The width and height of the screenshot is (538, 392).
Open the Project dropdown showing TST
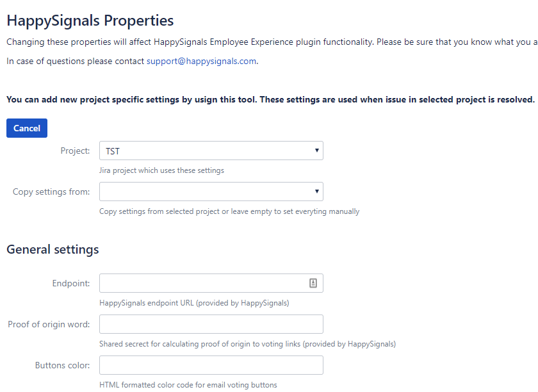(x=211, y=151)
